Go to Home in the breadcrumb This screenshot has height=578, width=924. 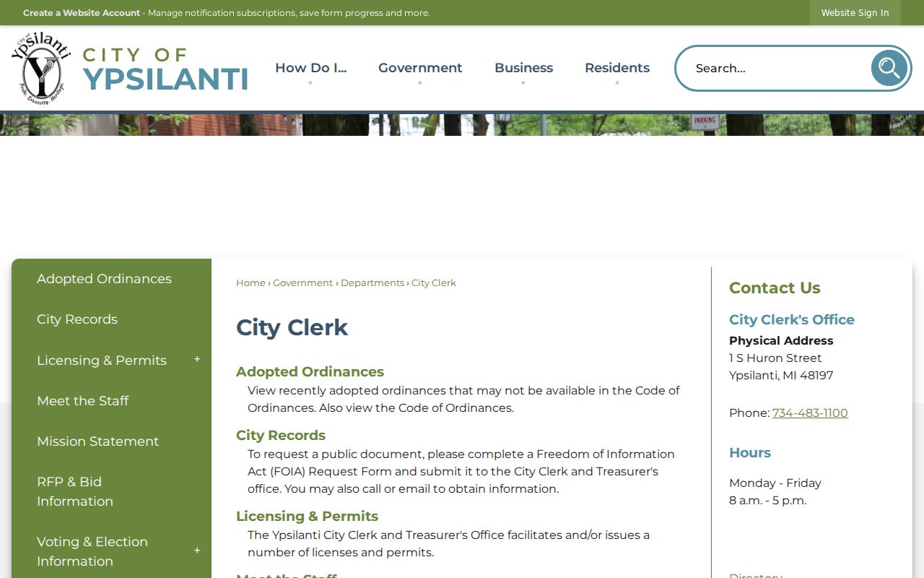[x=250, y=282]
